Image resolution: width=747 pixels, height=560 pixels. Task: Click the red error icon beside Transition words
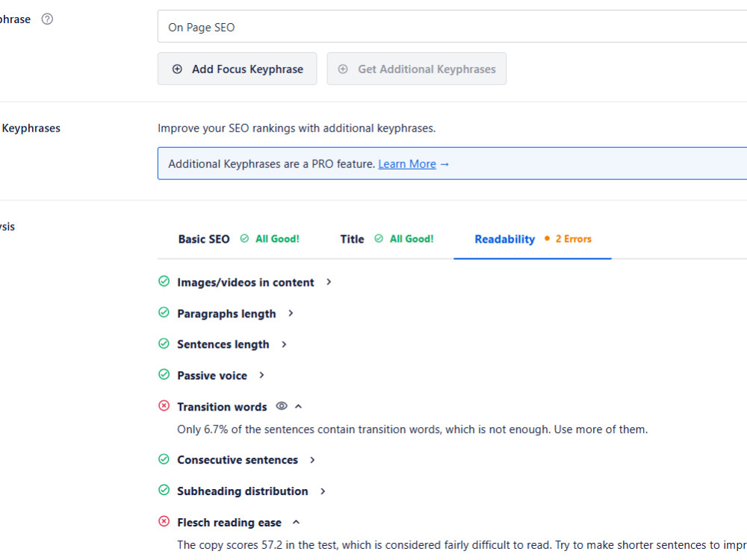click(164, 405)
